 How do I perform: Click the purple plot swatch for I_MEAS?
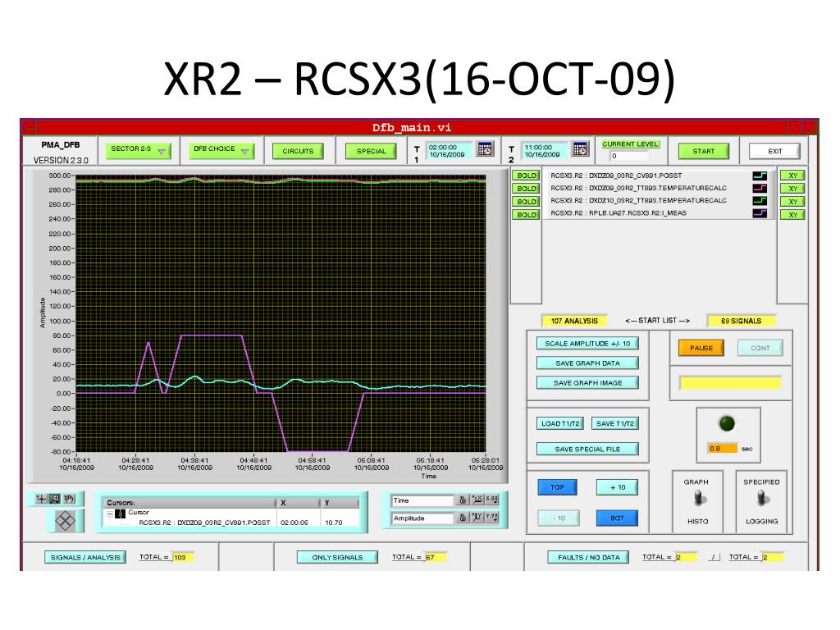click(760, 213)
